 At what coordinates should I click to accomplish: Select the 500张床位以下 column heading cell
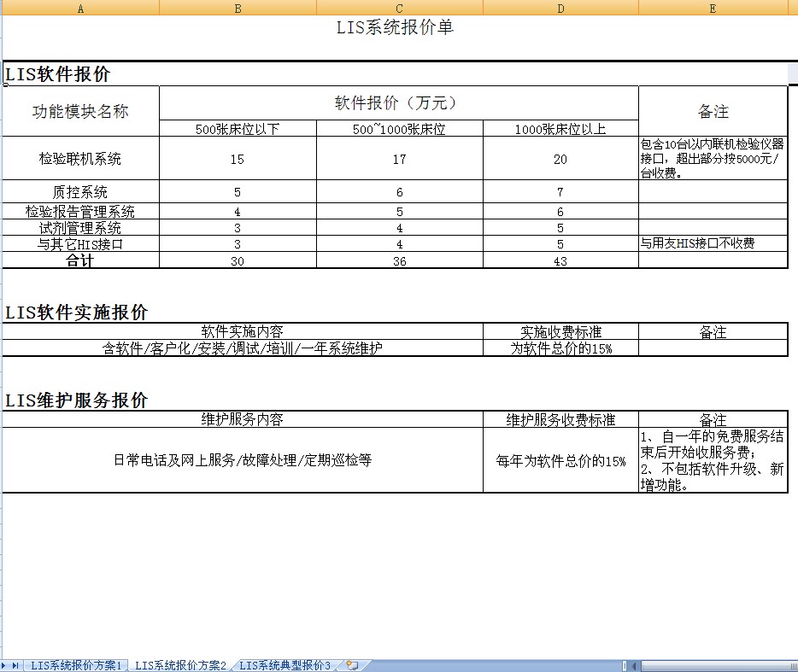click(238, 129)
